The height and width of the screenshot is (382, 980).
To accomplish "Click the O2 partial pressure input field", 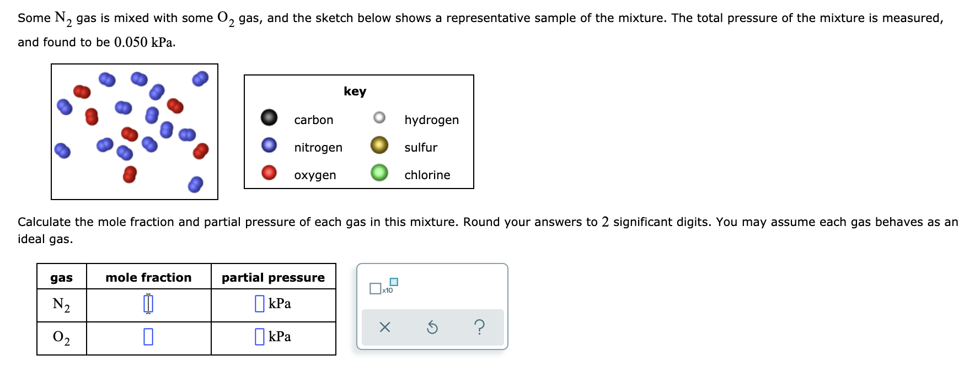I will [259, 336].
